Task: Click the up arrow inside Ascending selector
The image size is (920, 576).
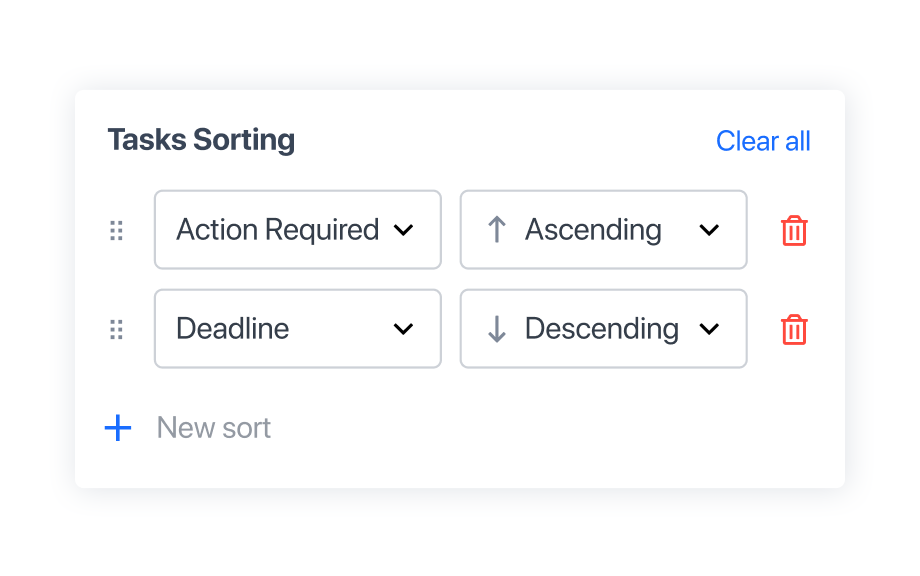Action: 496,230
